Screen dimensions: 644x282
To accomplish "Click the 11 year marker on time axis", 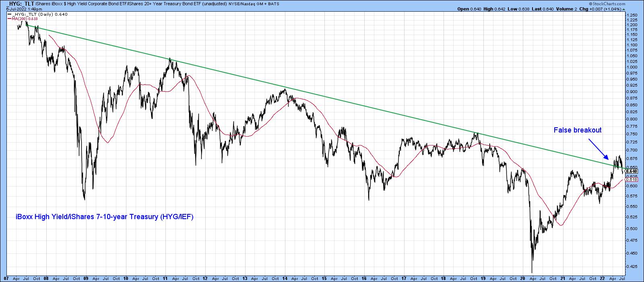I will (x=165, y=278).
